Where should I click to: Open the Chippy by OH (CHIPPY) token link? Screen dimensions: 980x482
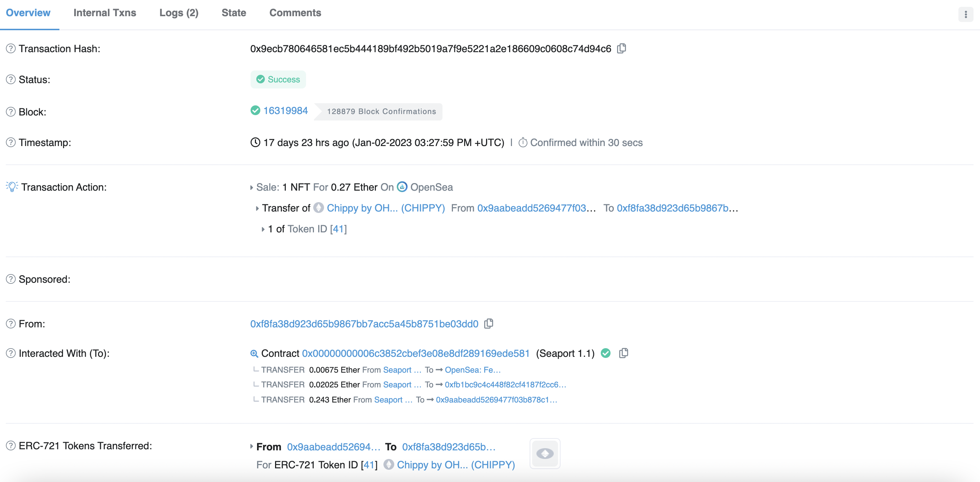tap(385, 208)
